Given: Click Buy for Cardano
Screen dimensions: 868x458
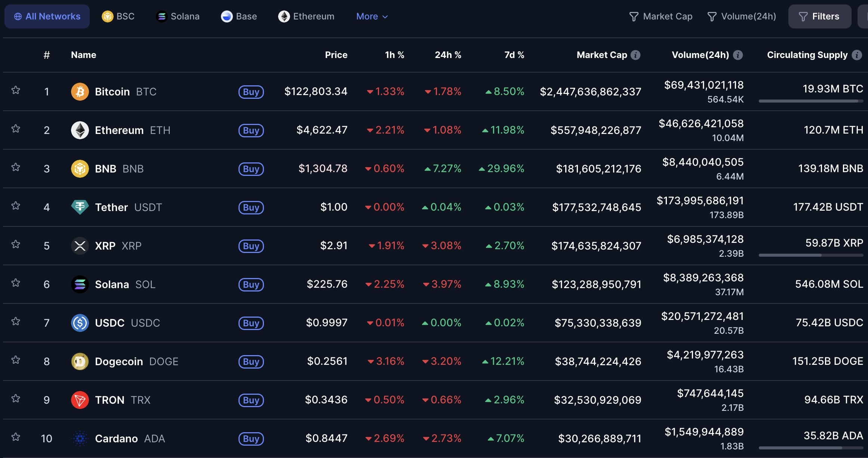Looking at the screenshot, I should point(251,439).
